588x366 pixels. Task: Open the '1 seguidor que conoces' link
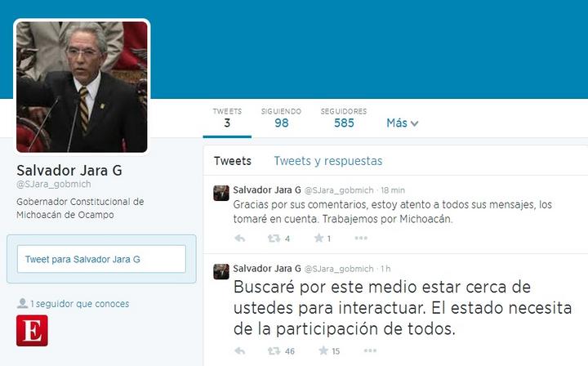79,304
